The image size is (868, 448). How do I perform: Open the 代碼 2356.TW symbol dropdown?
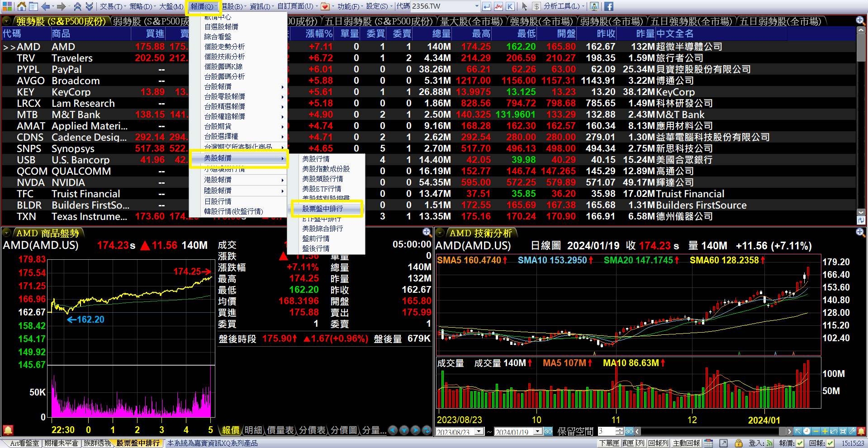pos(478,6)
